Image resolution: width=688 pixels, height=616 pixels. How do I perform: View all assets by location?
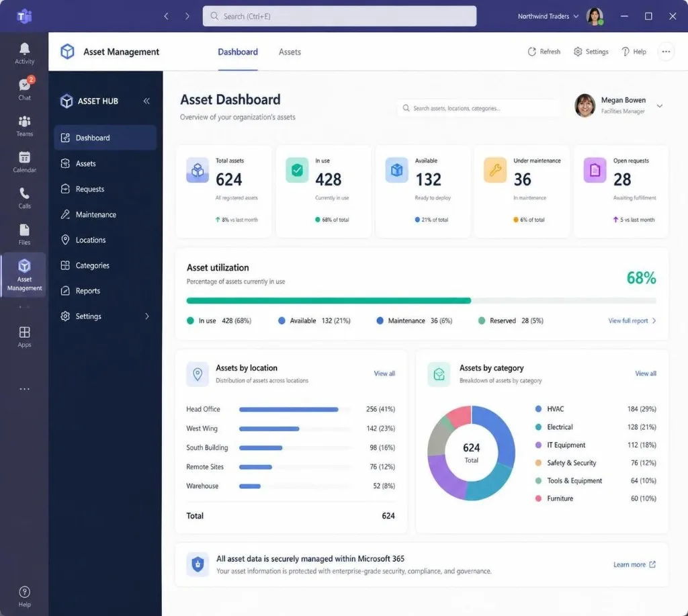pyautogui.click(x=384, y=373)
